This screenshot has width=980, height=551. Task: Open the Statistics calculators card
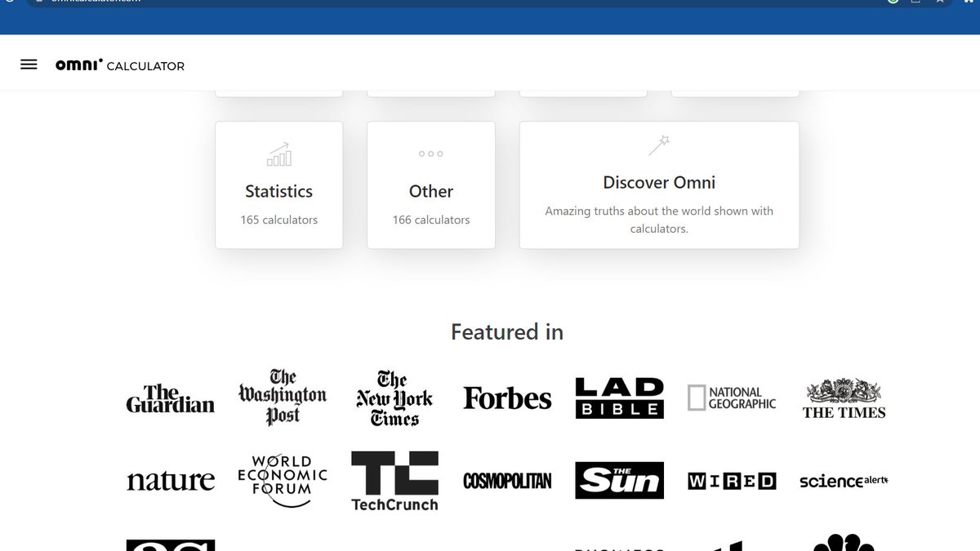pos(279,185)
